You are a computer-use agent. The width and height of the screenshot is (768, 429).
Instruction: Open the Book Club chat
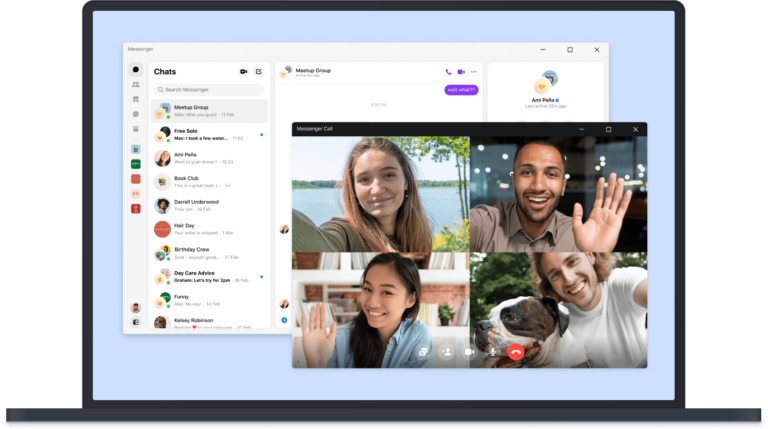tap(209, 182)
